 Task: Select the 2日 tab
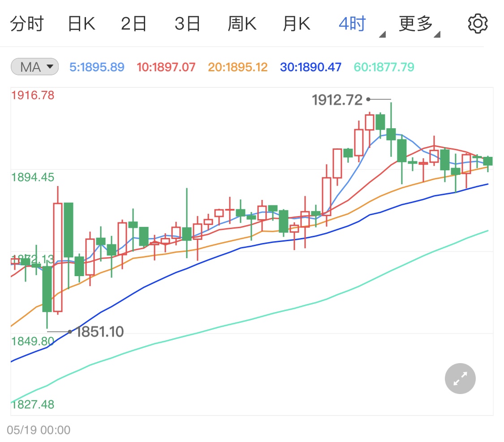[134, 24]
